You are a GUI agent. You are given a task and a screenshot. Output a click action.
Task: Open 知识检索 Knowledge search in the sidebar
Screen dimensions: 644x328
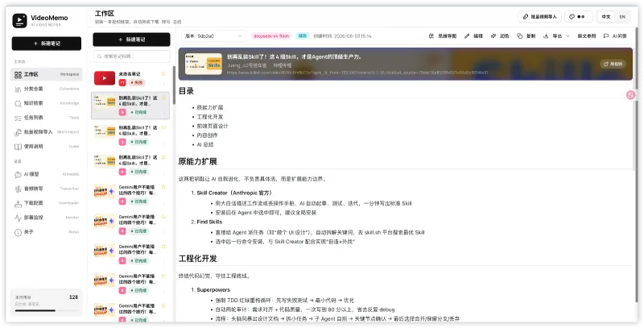coord(47,103)
